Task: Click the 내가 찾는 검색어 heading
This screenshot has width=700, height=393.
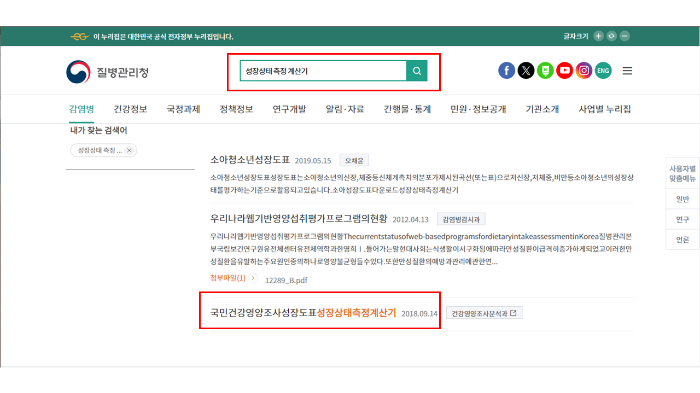Action: [99, 130]
